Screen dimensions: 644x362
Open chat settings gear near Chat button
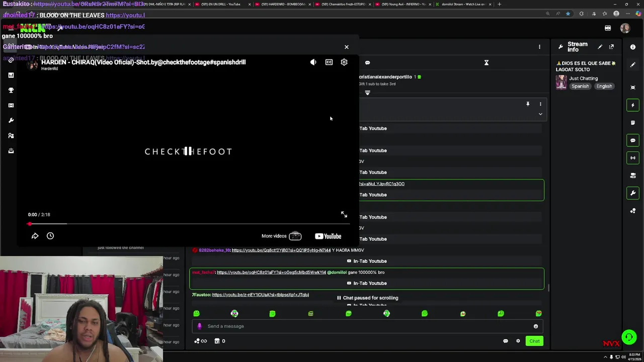coord(518,341)
